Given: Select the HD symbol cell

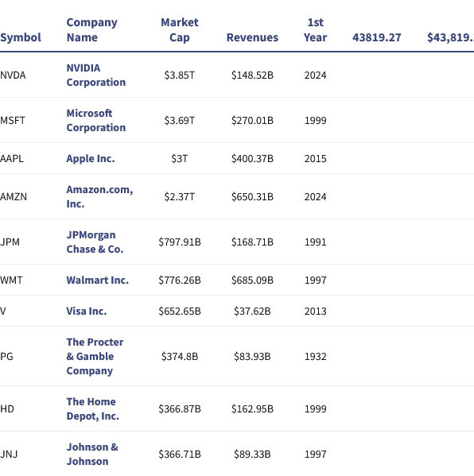Looking at the screenshot, I should point(7,409).
